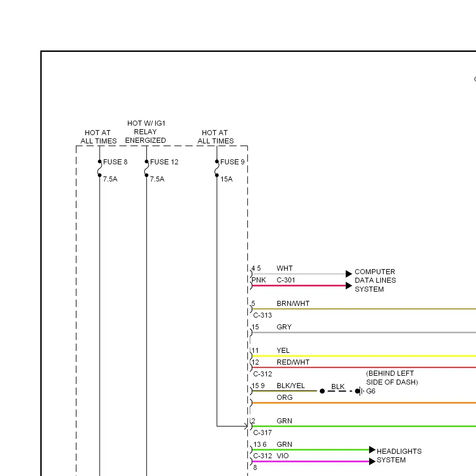Select the C-313 connector label
This screenshot has width=476, height=476.
(262, 315)
